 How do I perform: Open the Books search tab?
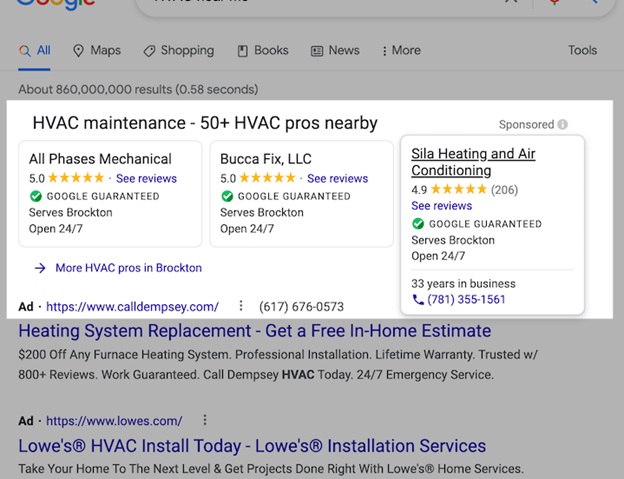click(264, 51)
